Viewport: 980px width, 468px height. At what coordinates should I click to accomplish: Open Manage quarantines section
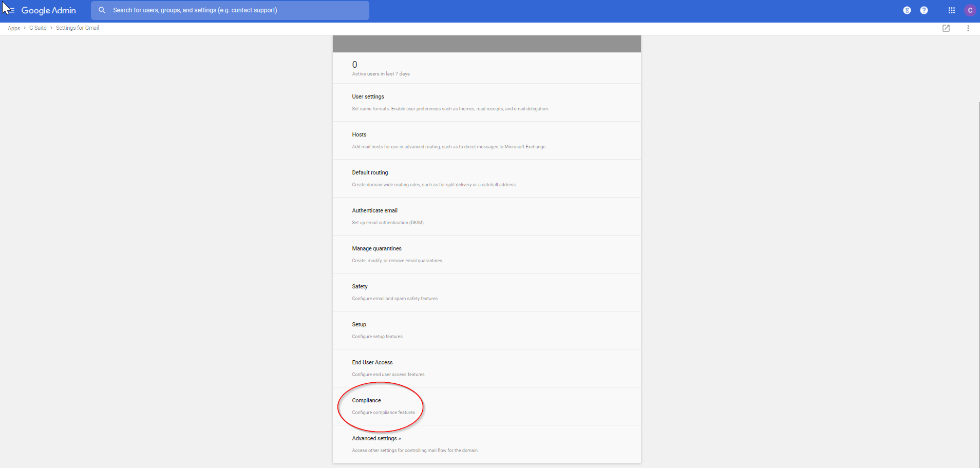point(487,255)
